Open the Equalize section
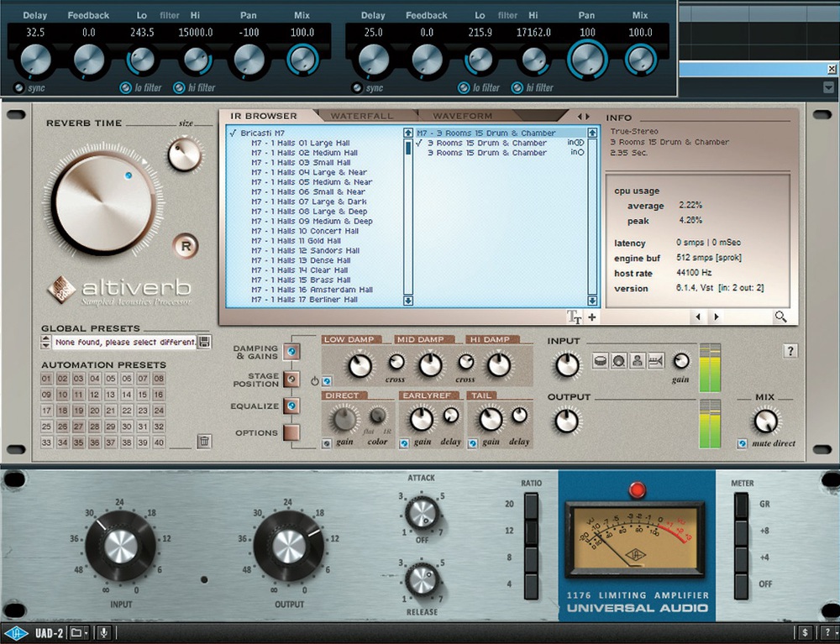 (291, 406)
